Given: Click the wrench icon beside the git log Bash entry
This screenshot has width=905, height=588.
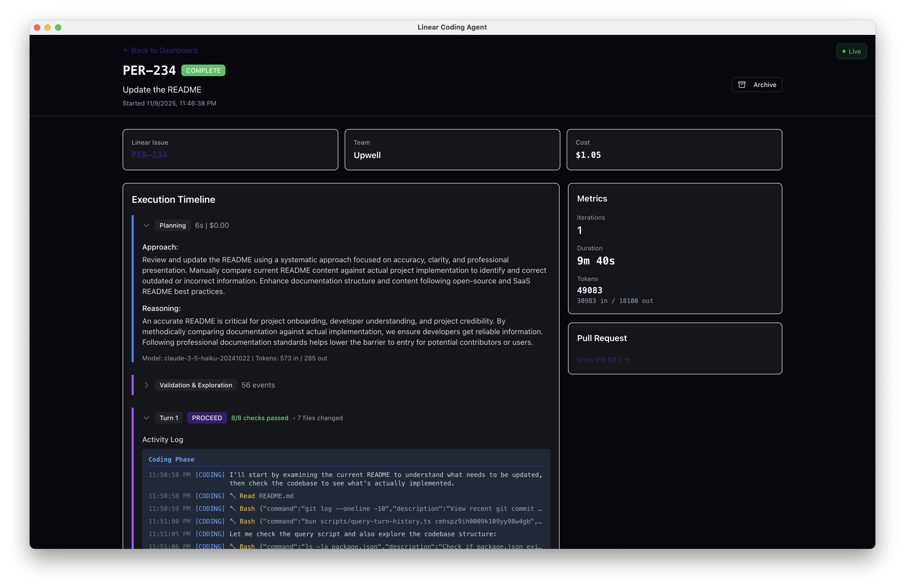Looking at the screenshot, I should click(233, 508).
